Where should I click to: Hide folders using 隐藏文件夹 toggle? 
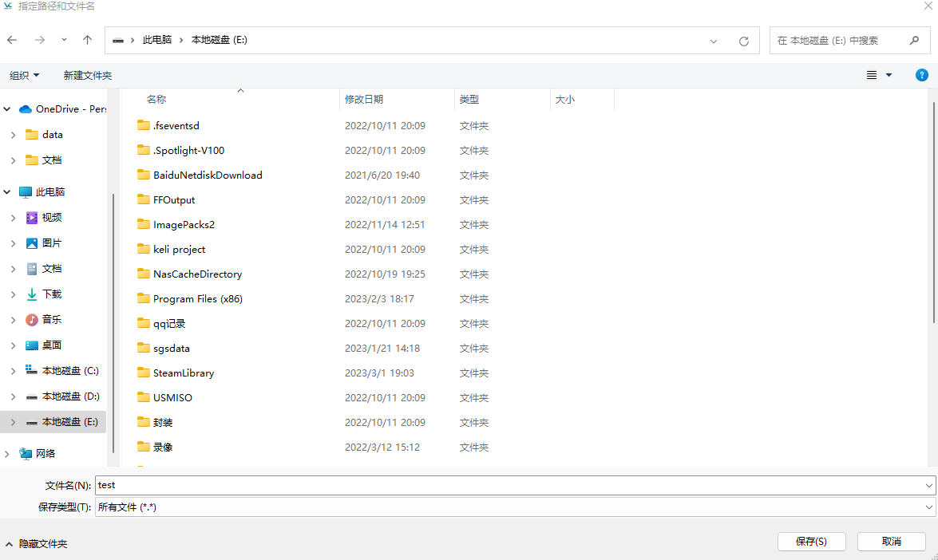click(36, 543)
